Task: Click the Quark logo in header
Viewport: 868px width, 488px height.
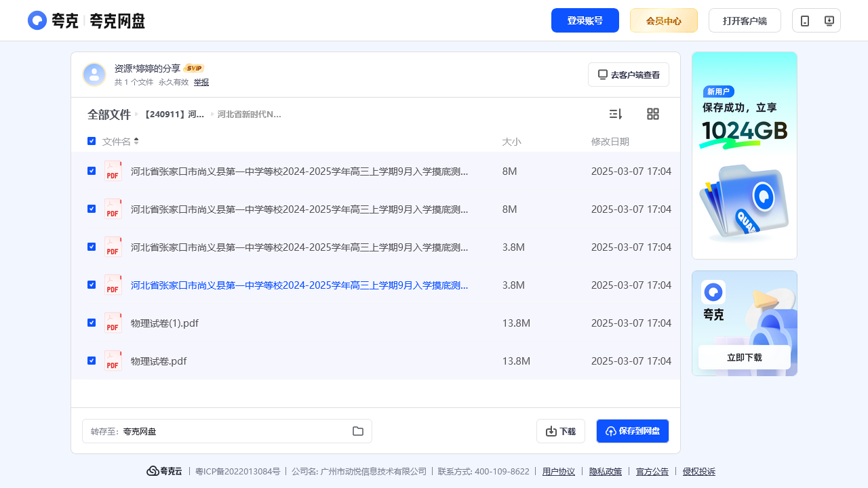Action: (86, 20)
